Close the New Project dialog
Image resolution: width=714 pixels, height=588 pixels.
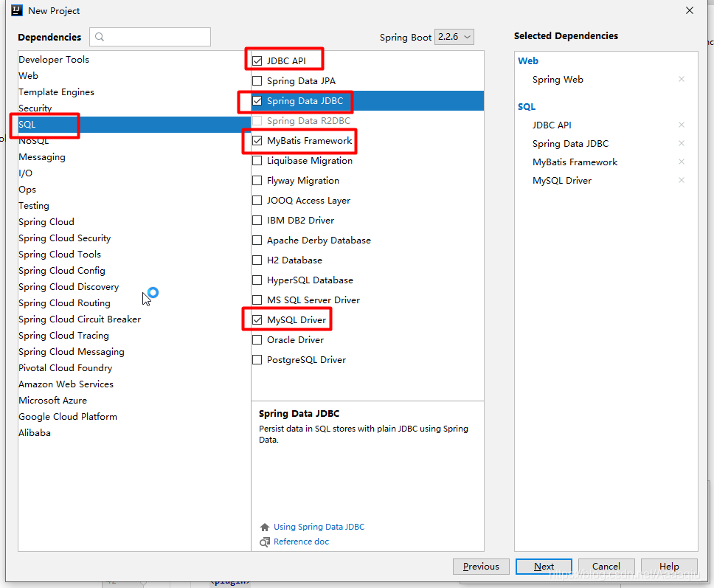(690, 10)
